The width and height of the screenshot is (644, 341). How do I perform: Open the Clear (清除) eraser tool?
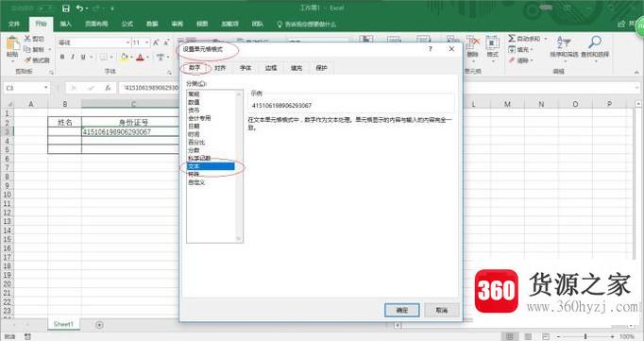[x=520, y=60]
